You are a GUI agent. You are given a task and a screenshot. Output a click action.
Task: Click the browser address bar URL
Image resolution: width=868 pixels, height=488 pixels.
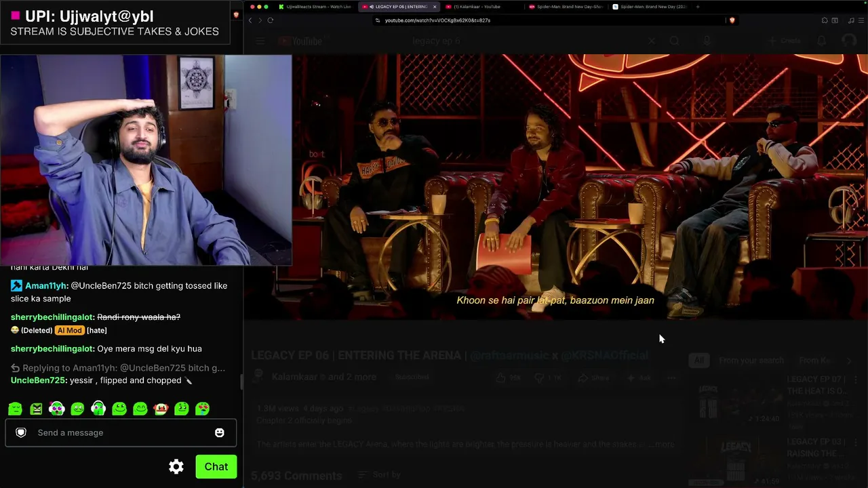click(x=437, y=20)
